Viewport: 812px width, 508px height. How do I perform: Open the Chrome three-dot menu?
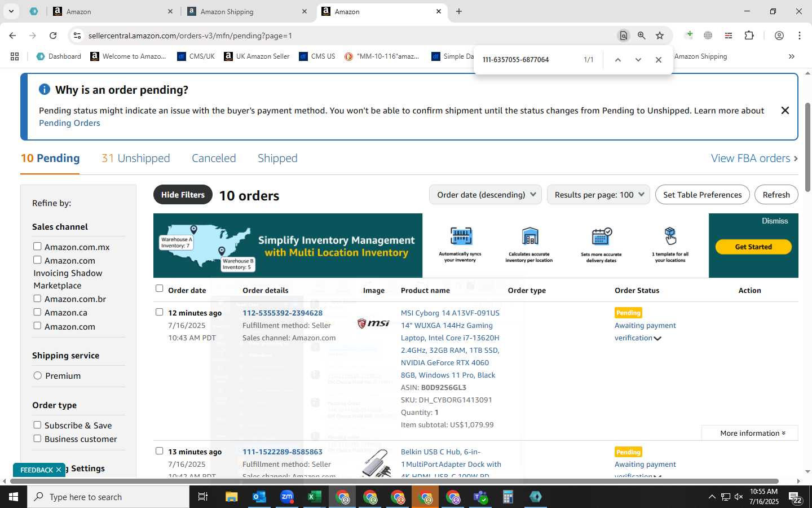799,36
